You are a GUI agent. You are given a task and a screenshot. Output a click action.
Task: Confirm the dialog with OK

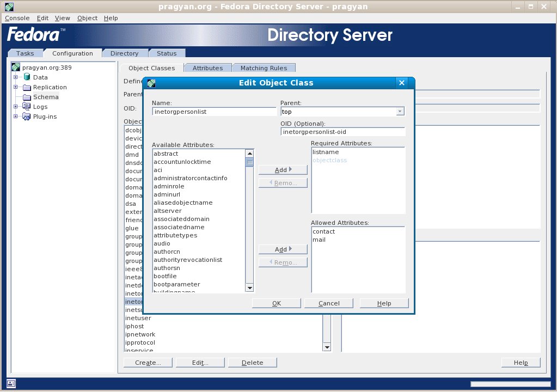[277, 303]
